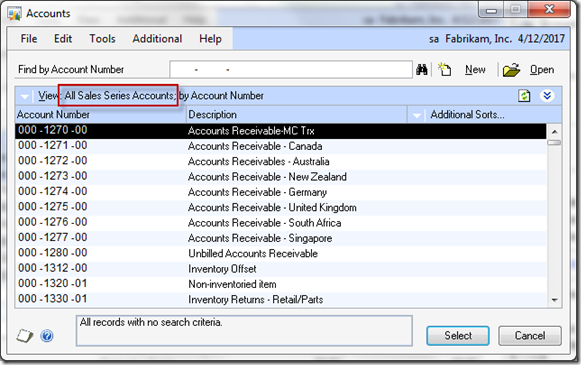Select Accounts Receivable - Singapore row
Image resolution: width=581 pixels, height=365 pixels.
coord(280,238)
